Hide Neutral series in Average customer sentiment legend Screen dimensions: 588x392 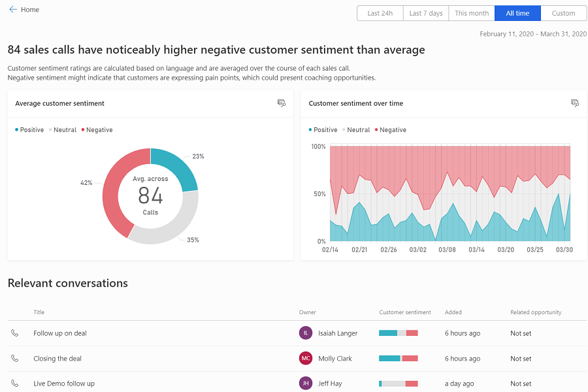(x=63, y=129)
